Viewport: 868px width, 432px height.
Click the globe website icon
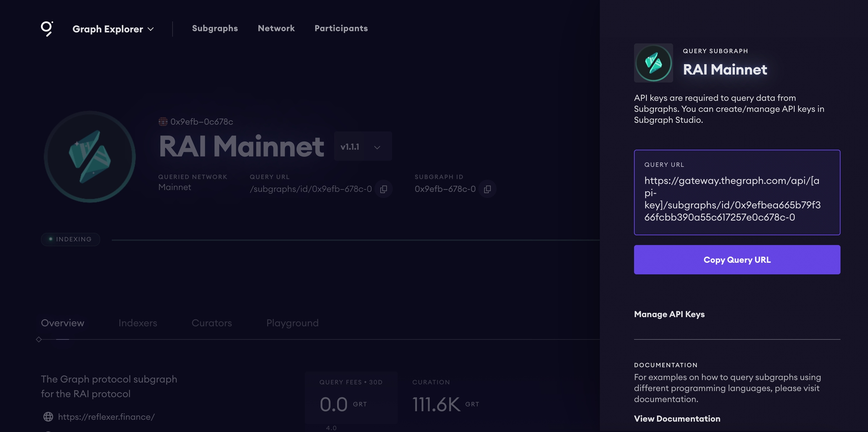[x=48, y=417]
